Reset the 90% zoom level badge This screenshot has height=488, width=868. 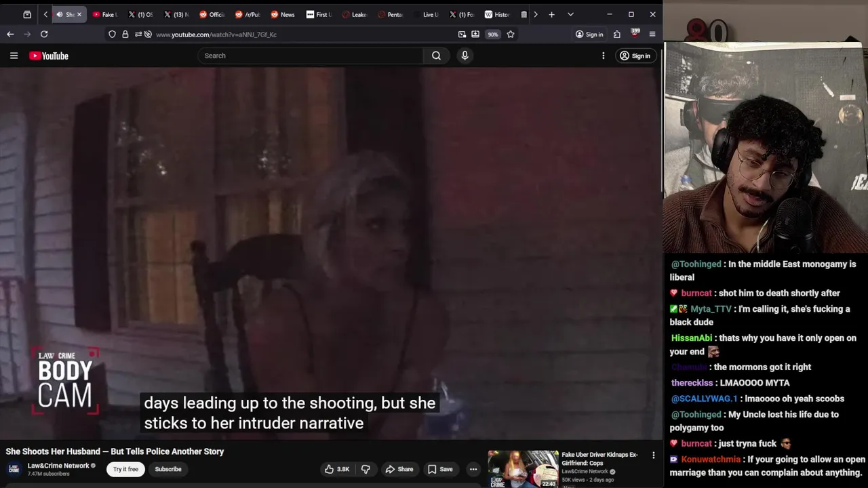point(493,34)
